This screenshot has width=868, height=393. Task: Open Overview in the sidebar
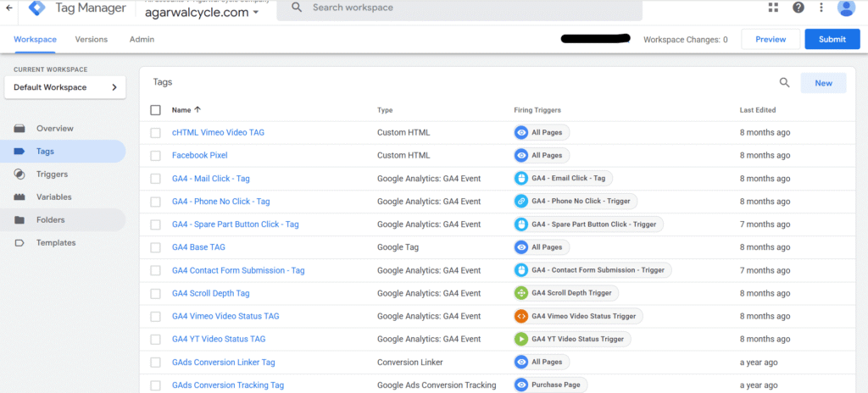click(55, 129)
